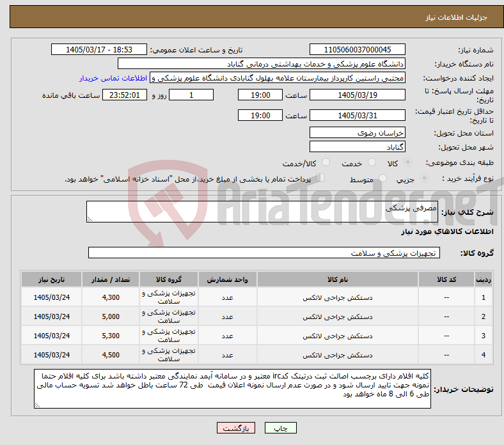Click the resize handle of buyer notes box
The image size is (504, 445).
click(37, 405)
